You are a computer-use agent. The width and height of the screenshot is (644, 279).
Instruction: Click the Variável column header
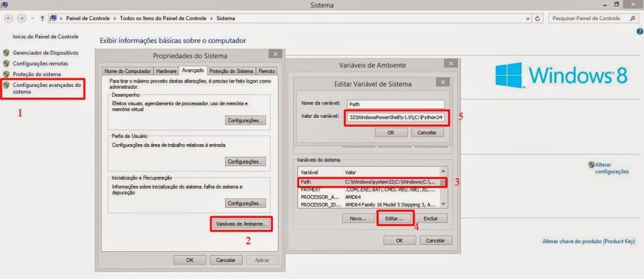320,172
